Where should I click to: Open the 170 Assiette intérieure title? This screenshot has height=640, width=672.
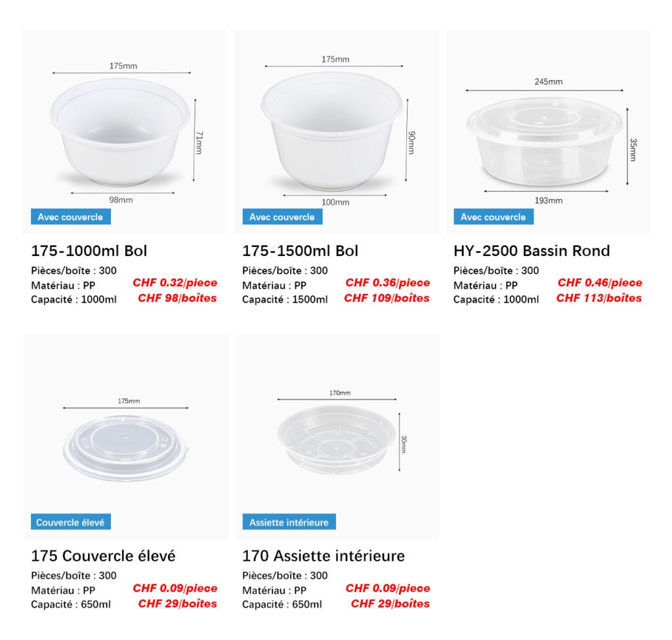coord(324,556)
